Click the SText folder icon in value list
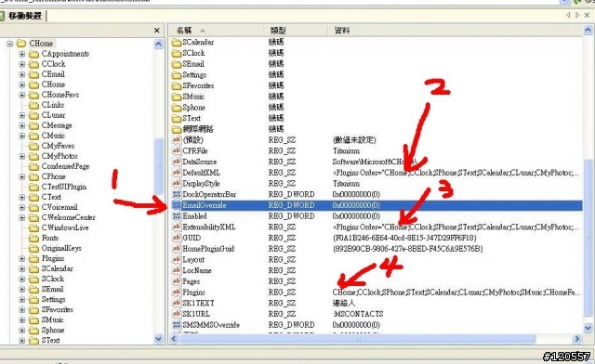 [177, 119]
